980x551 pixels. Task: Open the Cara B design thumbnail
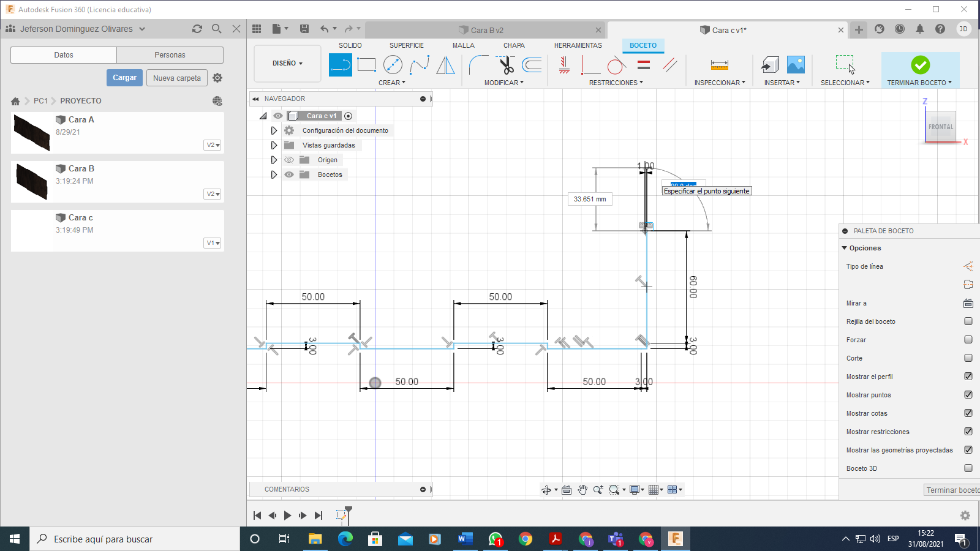[32, 182]
